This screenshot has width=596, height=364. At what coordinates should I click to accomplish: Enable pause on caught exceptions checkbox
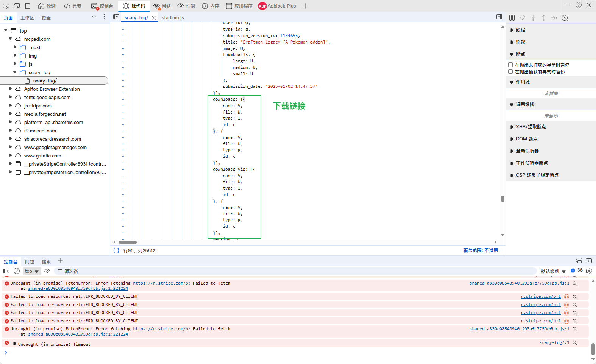pos(510,72)
